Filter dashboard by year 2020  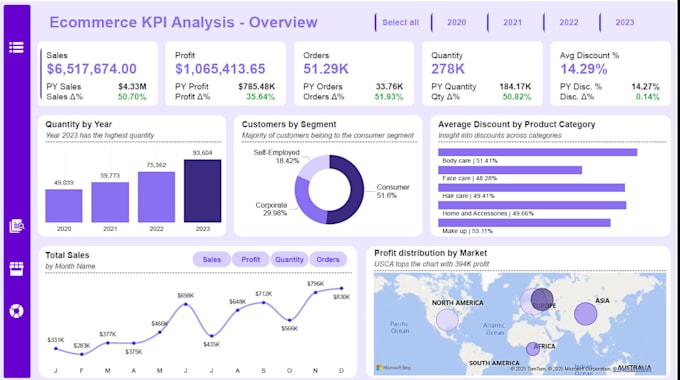click(457, 22)
